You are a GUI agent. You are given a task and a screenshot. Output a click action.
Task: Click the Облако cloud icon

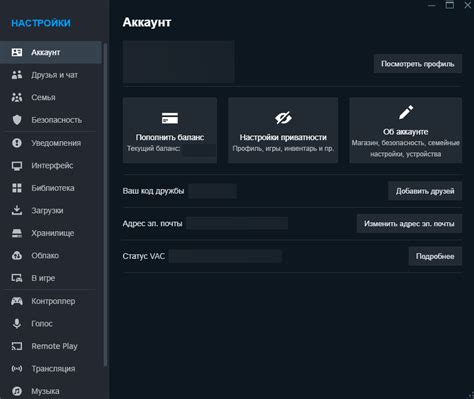tap(17, 255)
